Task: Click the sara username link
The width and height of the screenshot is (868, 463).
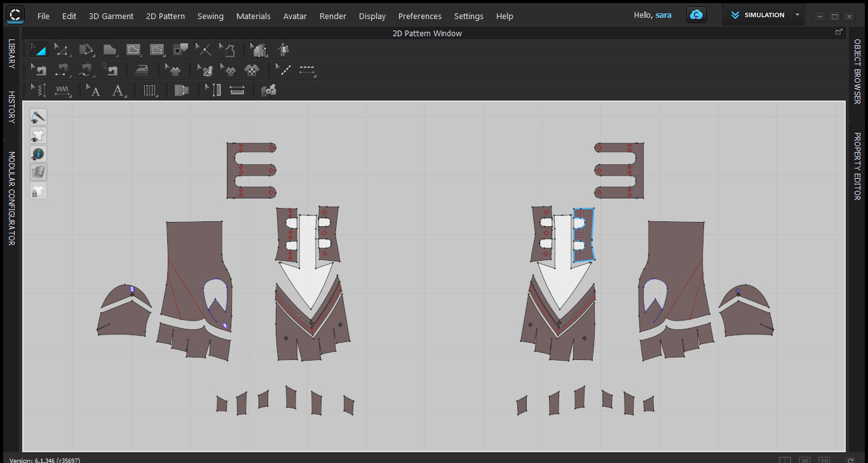Action: point(663,15)
